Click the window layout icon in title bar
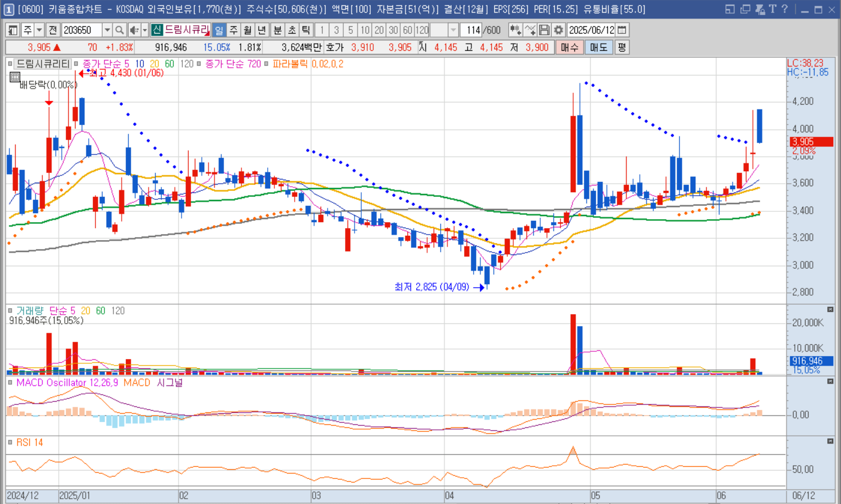 729,9
